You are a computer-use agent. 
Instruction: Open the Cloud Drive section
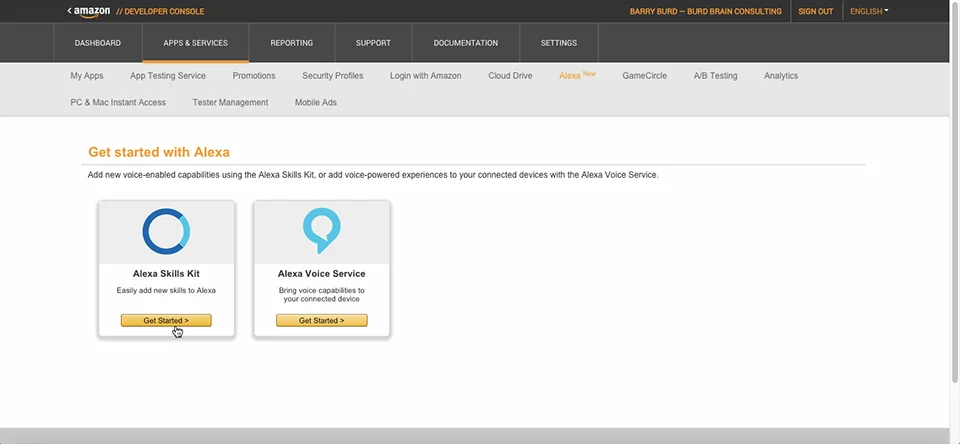pyautogui.click(x=510, y=76)
